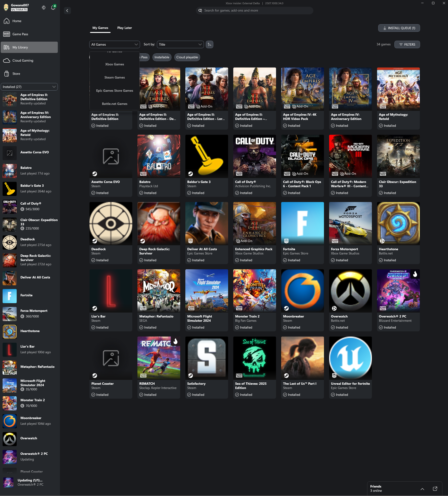Switch to the My Games tab
This screenshot has height=496, width=448.
point(100,28)
